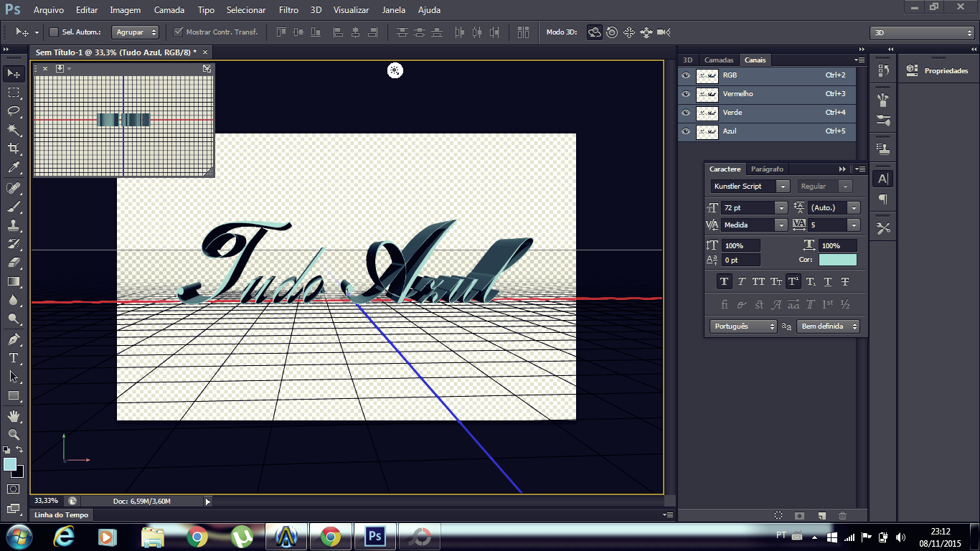Screen dimensions: 980x551
Task: Hide the Vermelho channel visibility eye
Action: click(x=686, y=94)
